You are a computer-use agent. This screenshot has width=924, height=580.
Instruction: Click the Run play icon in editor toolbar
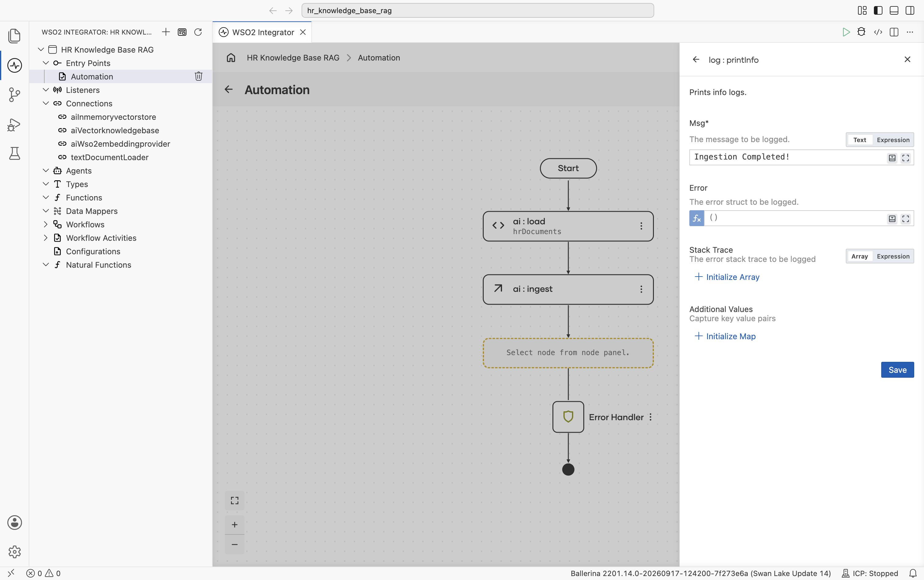click(x=846, y=32)
